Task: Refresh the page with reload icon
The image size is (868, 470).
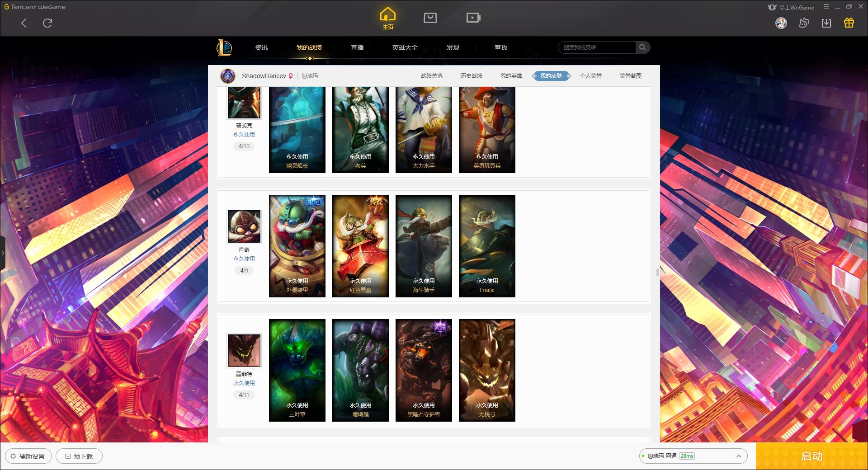Action: pyautogui.click(x=47, y=23)
